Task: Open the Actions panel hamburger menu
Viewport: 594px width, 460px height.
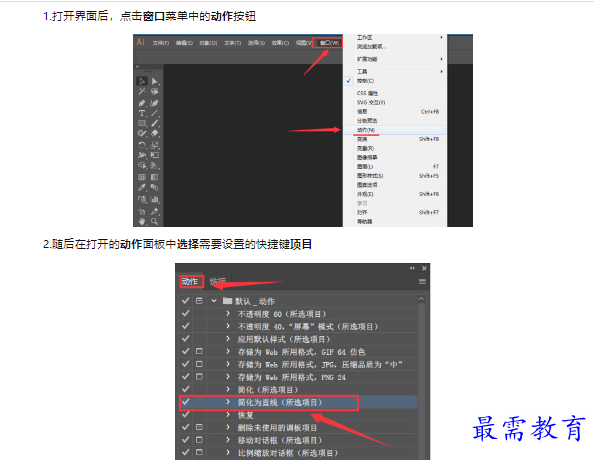Action: [422, 282]
